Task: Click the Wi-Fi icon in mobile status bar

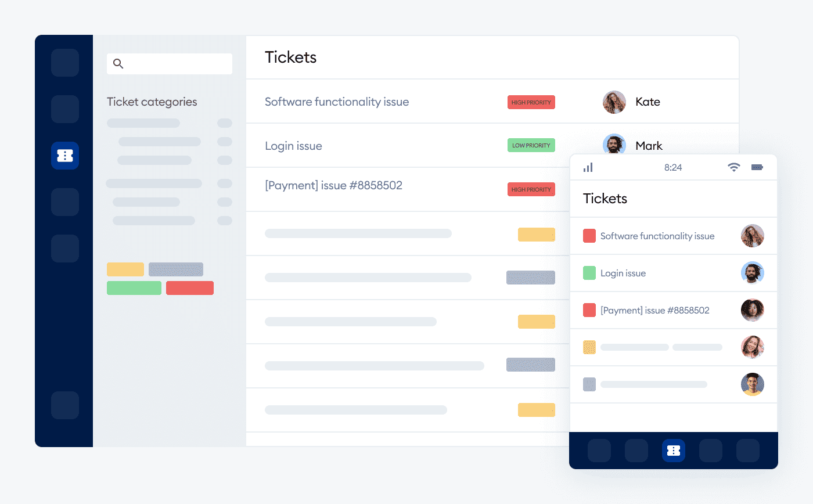Action: (x=734, y=167)
